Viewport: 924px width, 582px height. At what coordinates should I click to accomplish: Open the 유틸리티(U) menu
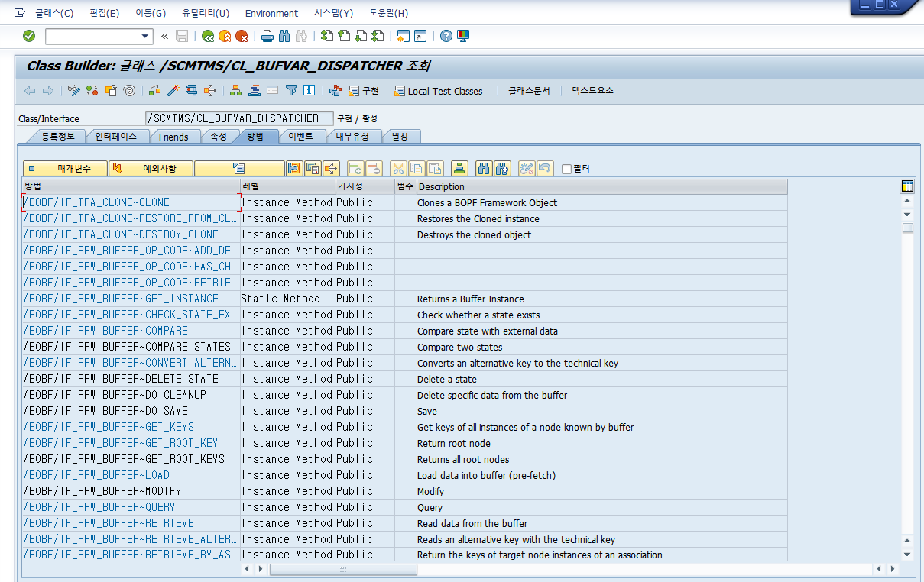coord(206,13)
